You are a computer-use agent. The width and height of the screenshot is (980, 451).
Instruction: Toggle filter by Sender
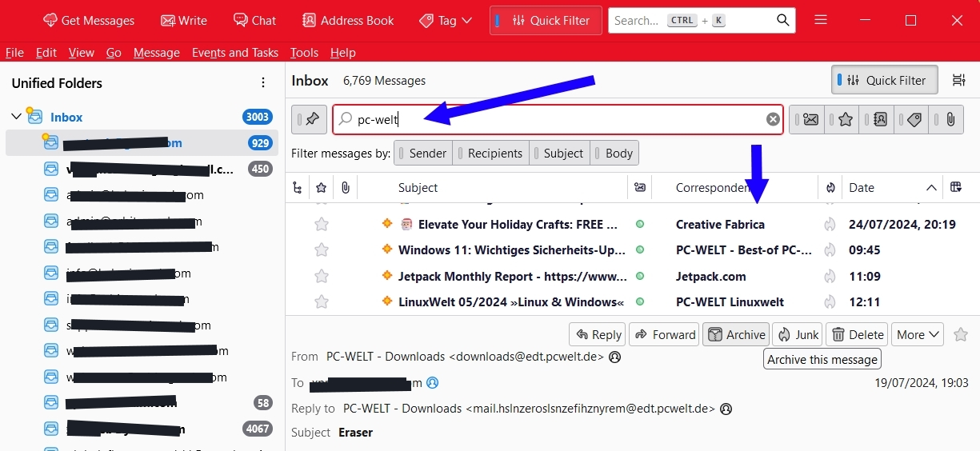click(x=423, y=154)
